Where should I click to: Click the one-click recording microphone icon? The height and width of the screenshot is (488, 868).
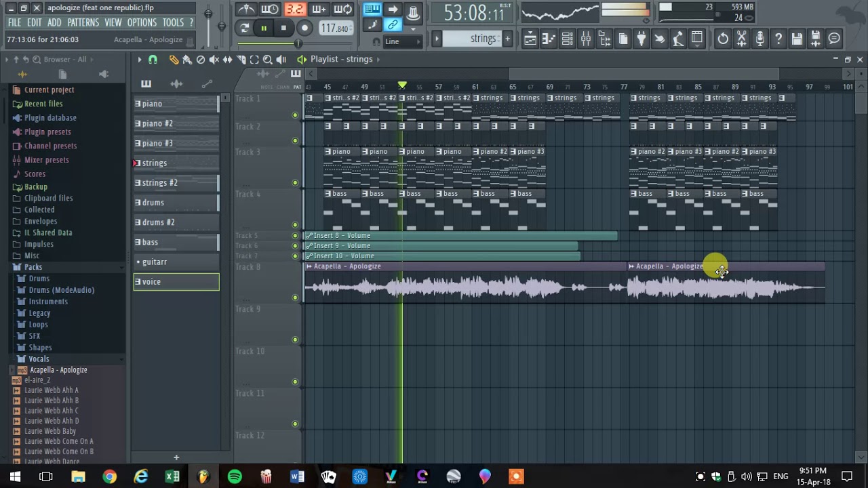760,39
